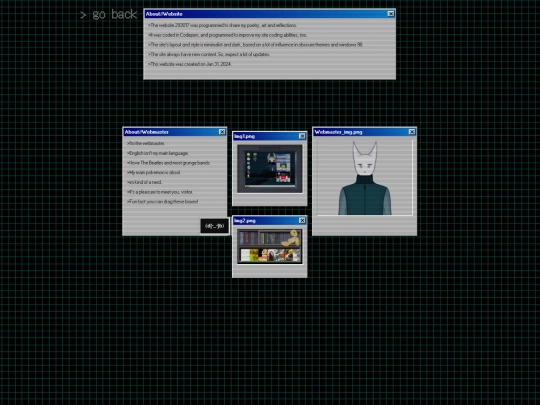Click the black emoticon face button
The width and height of the screenshot is (540, 405).
point(215,226)
